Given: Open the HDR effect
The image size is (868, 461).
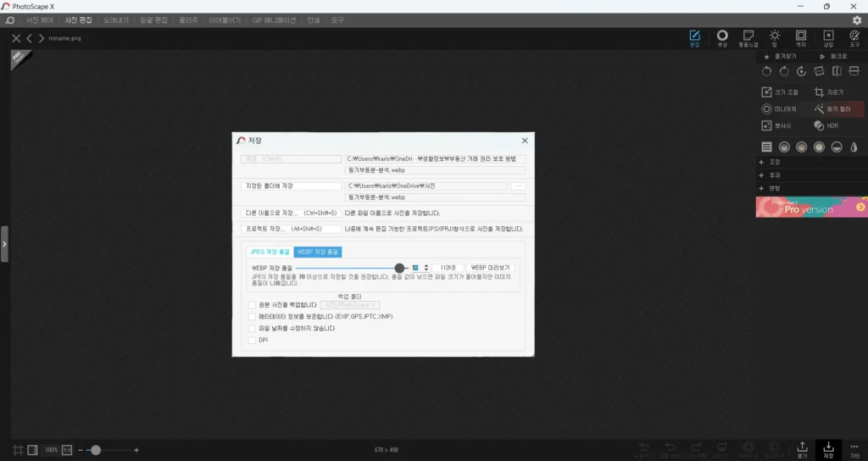Looking at the screenshot, I should 826,125.
